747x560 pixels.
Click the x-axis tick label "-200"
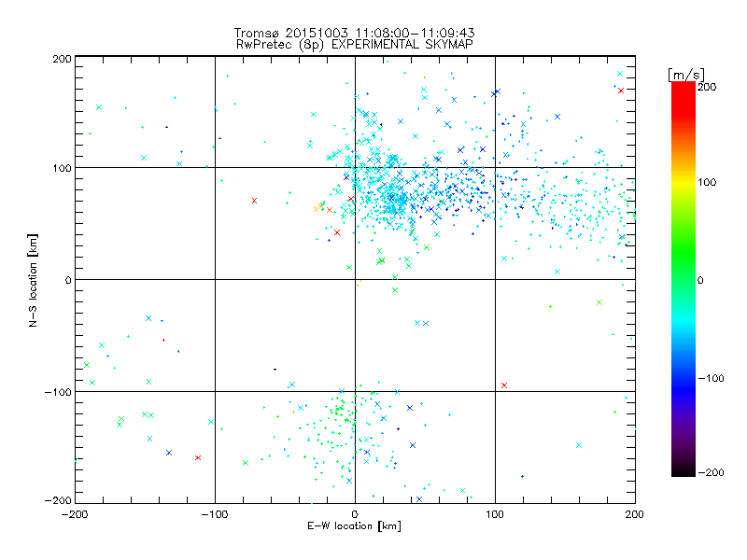pos(75,514)
